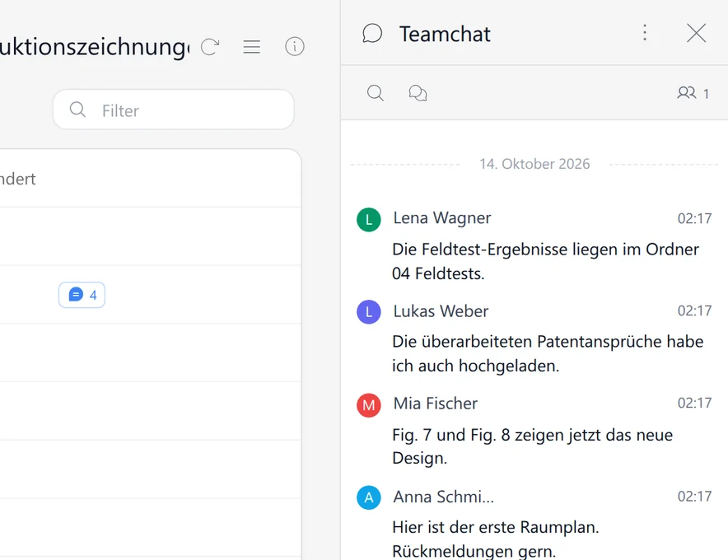This screenshot has height=560, width=728.
Task: Click the Fig. 7 und Fig. 8 message
Action: (532, 446)
